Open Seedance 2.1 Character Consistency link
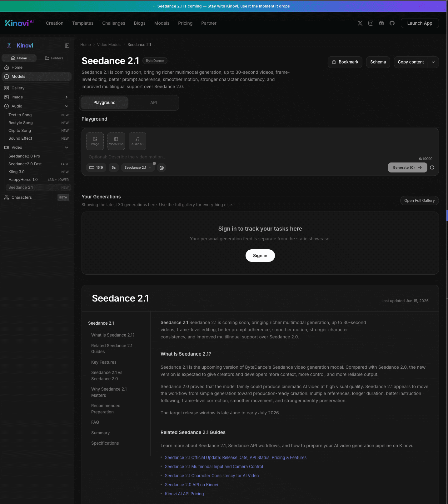The width and height of the screenshot is (448, 504). (x=212, y=476)
